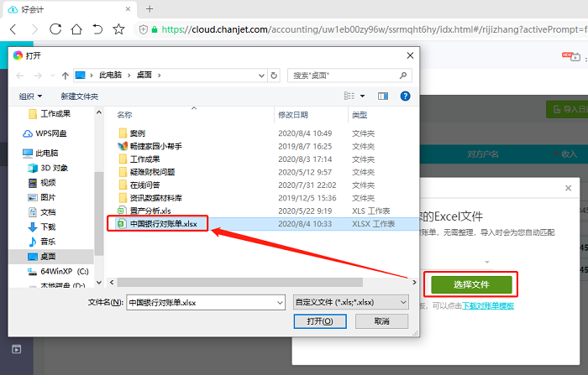This screenshot has width=588, height=375.
Task: Close the 打开 file dialog
Action: click(x=410, y=55)
